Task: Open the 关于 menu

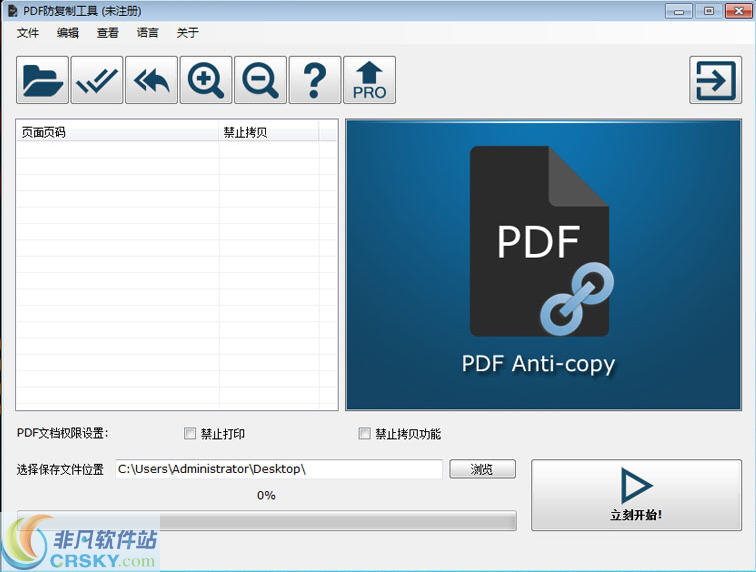Action: [x=188, y=33]
